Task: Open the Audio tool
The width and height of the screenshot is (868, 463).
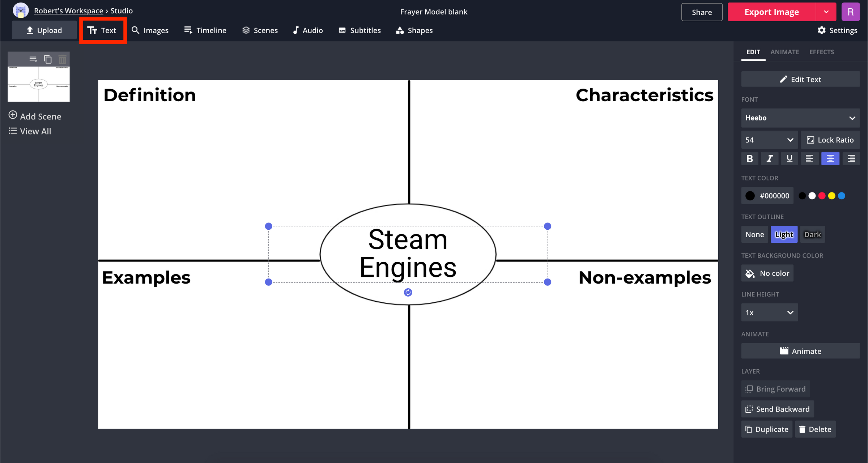Action: click(307, 30)
